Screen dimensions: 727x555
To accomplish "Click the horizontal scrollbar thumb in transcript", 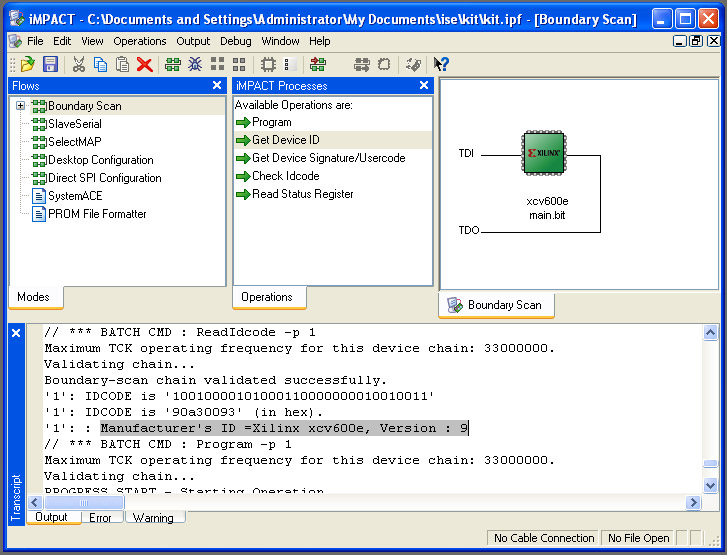I will pyautogui.click(x=84, y=503).
